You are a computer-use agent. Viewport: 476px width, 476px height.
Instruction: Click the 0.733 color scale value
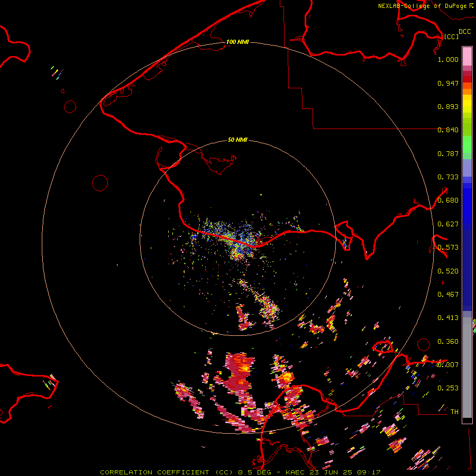point(448,177)
